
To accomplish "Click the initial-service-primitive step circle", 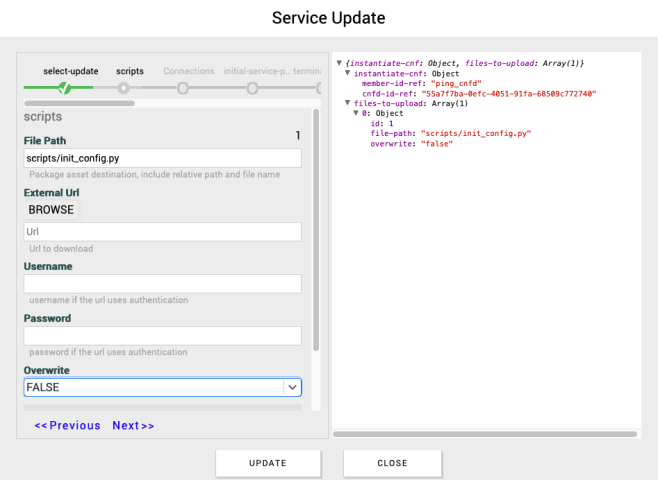I will [252, 88].
